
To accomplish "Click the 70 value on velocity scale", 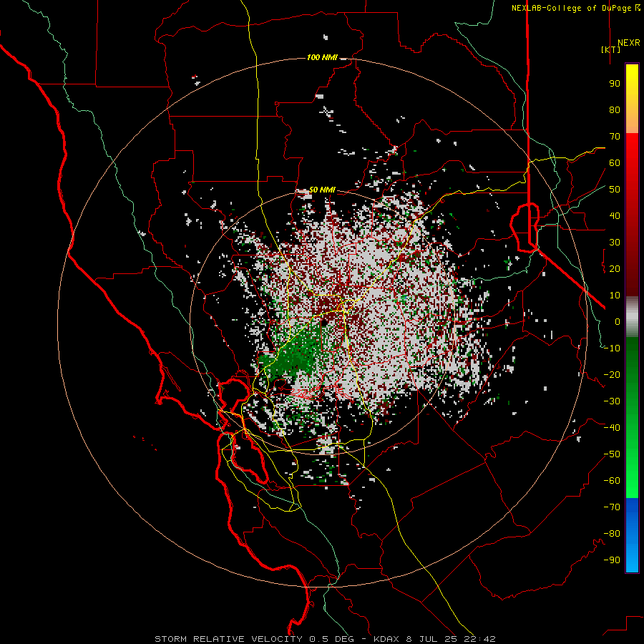I will (615, 137).
